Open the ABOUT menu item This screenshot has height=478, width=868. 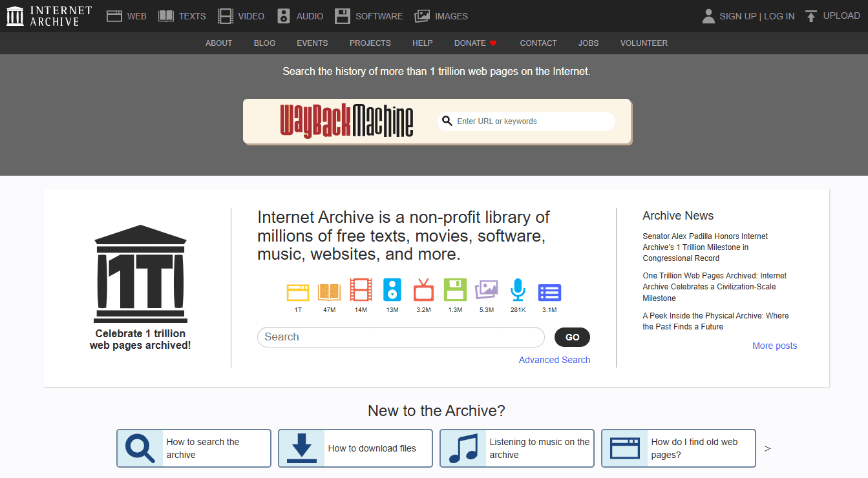click(218, 43)
